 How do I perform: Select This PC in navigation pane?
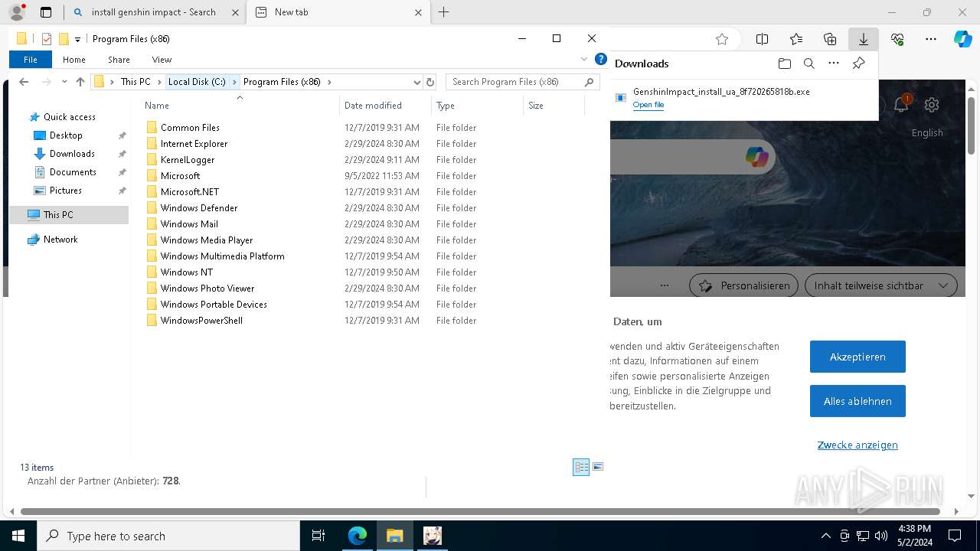58,215
